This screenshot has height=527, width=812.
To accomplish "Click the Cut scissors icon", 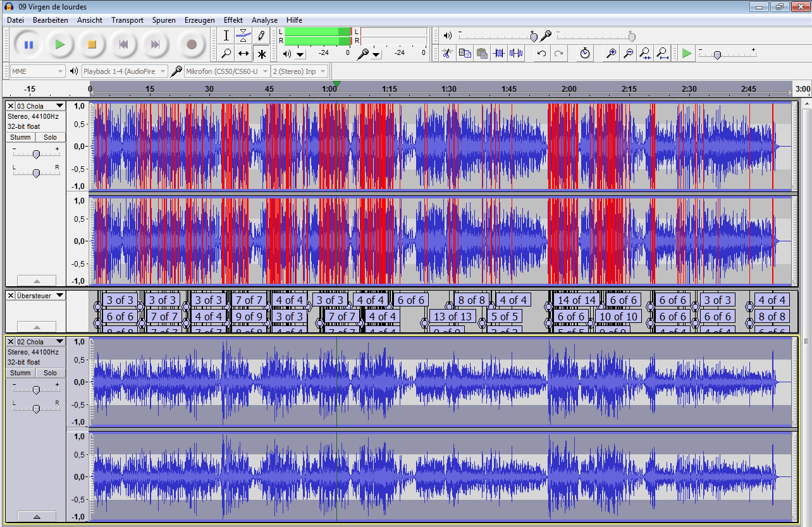I will [x=447, y=54].
